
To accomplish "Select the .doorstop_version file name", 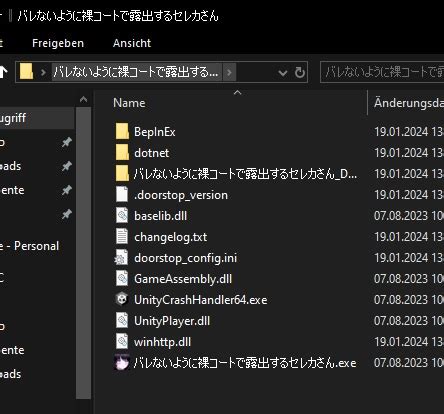I will 181,195.
